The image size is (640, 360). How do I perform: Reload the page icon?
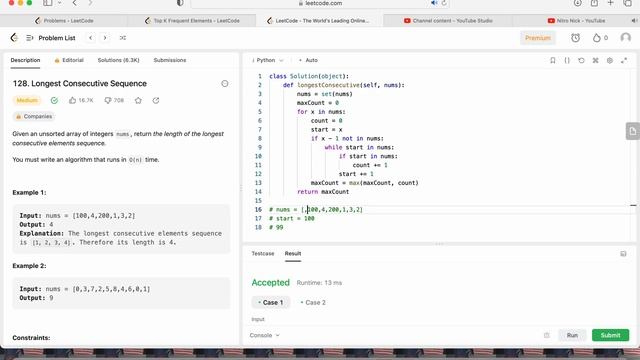pyautogui.click(x=444, y=3)
